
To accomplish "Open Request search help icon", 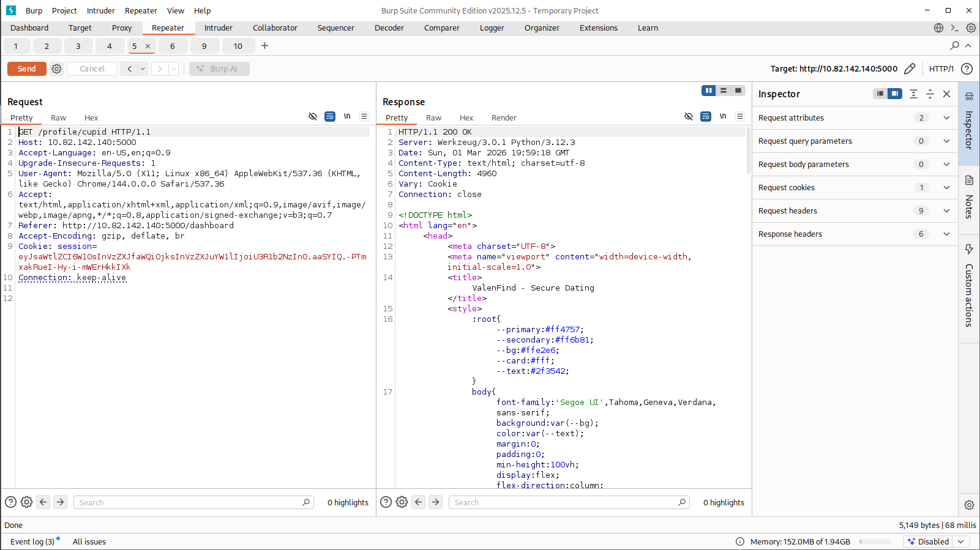I will [10, 502].
